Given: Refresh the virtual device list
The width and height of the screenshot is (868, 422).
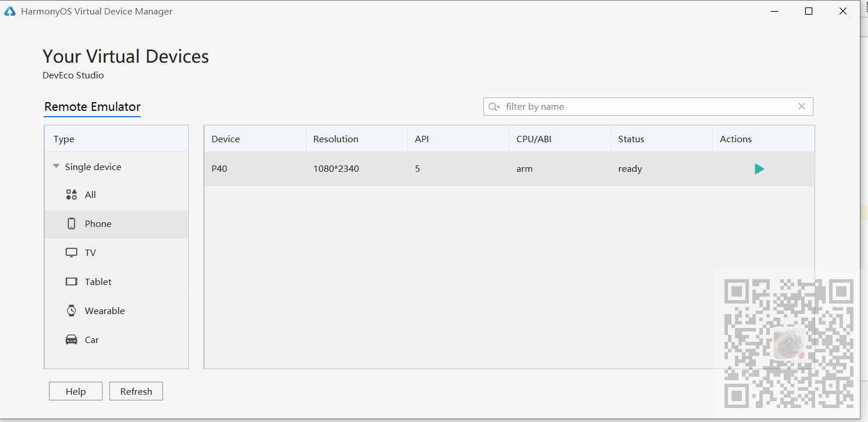Looking at the screenshot, I should coord(136,391).
